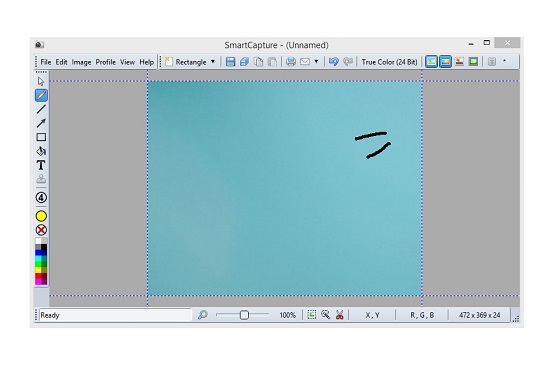The width and height of the screenshot is (550, 378).
Task: Click the green selection frame status icon
Action: [311, 315]
